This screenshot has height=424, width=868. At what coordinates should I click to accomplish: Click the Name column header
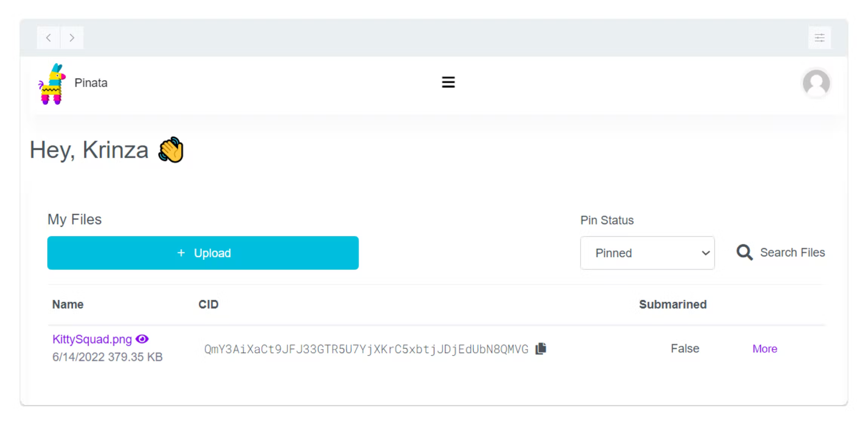[68, 304]
